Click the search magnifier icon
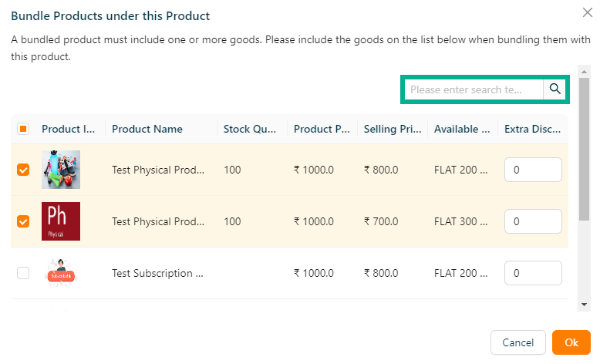This screenshot has width=600, height=364. [554, 89]
